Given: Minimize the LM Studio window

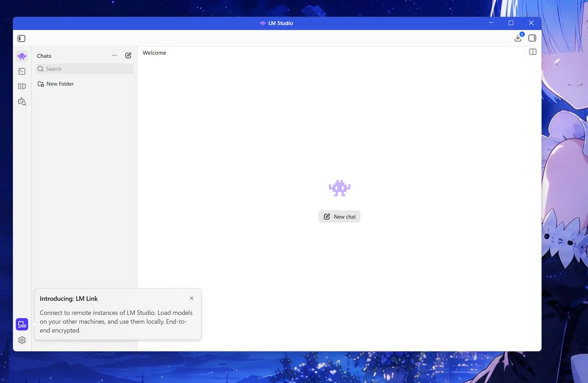Looking at the screenshot, I should click(491, 23).
